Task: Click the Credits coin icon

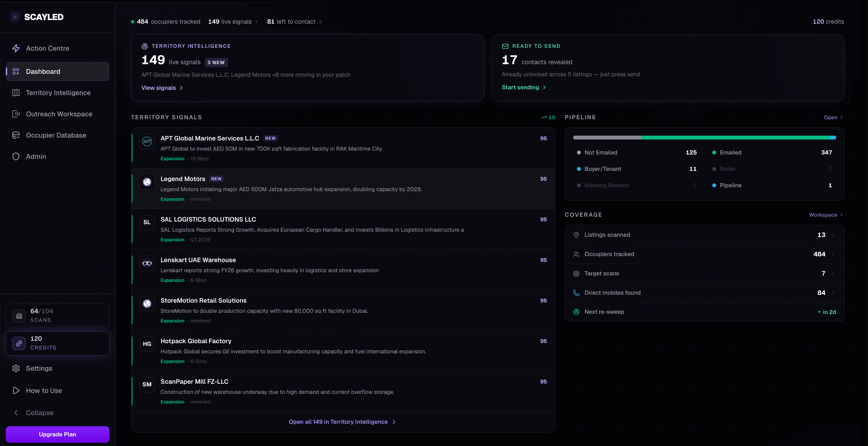Action: pos(19,343)
